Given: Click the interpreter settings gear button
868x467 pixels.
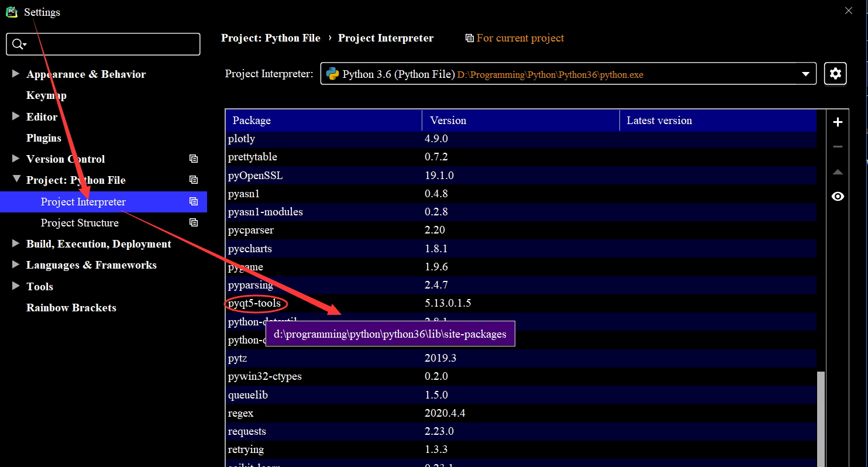Looking at the screenshot, I should click(835, 74).
